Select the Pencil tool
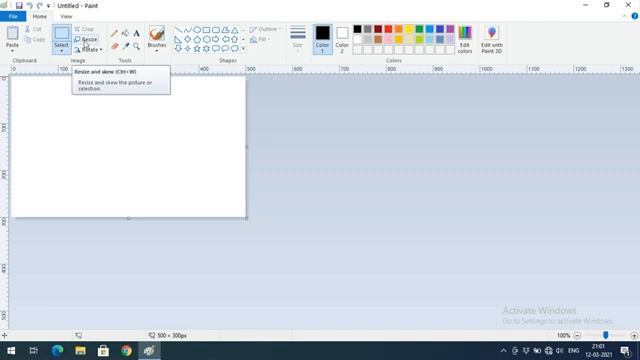 (114, 33)
